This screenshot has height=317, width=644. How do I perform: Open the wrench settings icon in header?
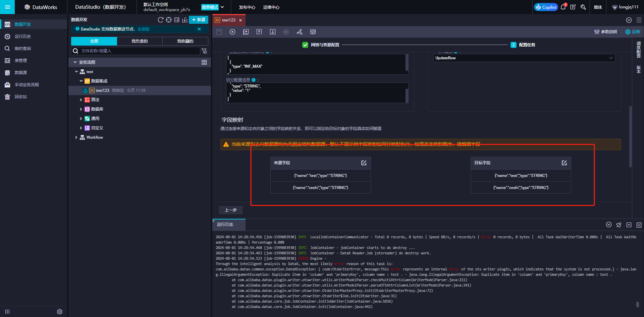pos(583,7)
